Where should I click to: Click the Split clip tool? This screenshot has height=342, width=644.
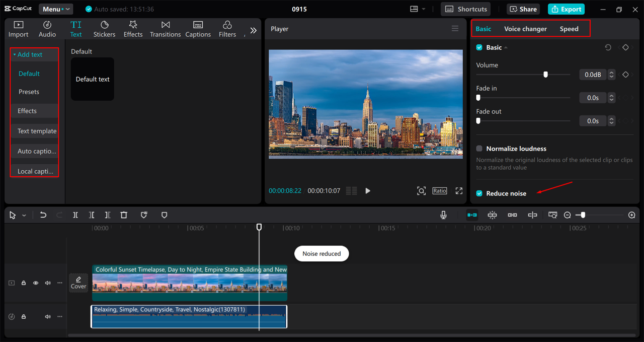click(75, 215)
